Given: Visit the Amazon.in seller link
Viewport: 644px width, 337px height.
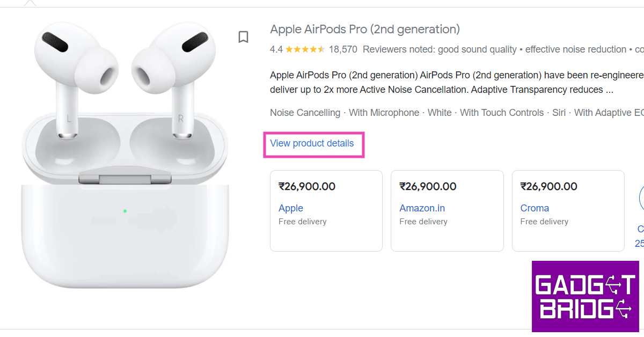Looking at the screenshot, I should coord(422,208).
